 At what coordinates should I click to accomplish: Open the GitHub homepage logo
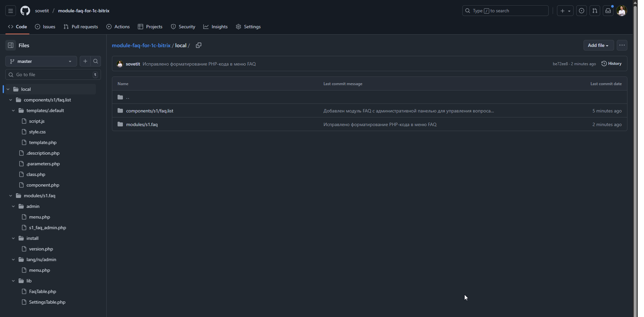[25, 11]
